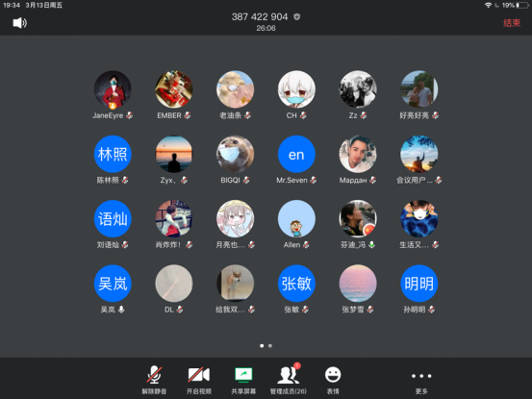The height and width of the screenshot is (399, 532).
Task: Select Mr.Seven's blue 'en' avatar
Action: point(296,154)
